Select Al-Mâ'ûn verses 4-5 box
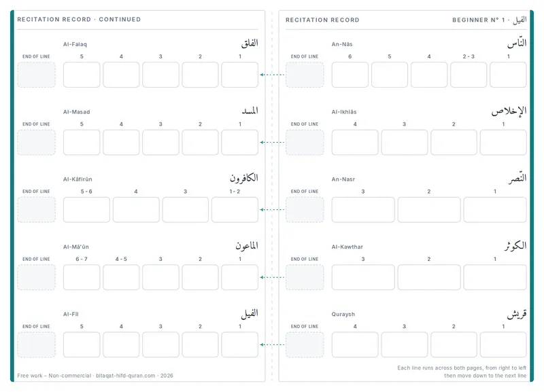The height and width of the screenshot is (392, 544). [121, 277]
